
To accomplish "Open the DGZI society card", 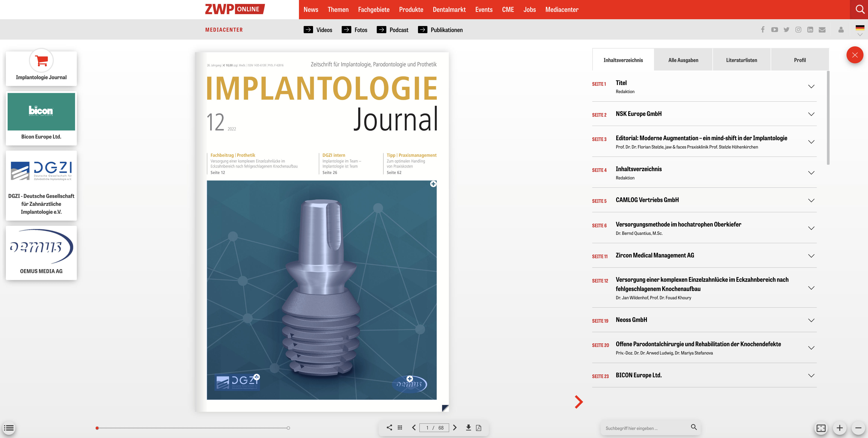I will (41, 185).
